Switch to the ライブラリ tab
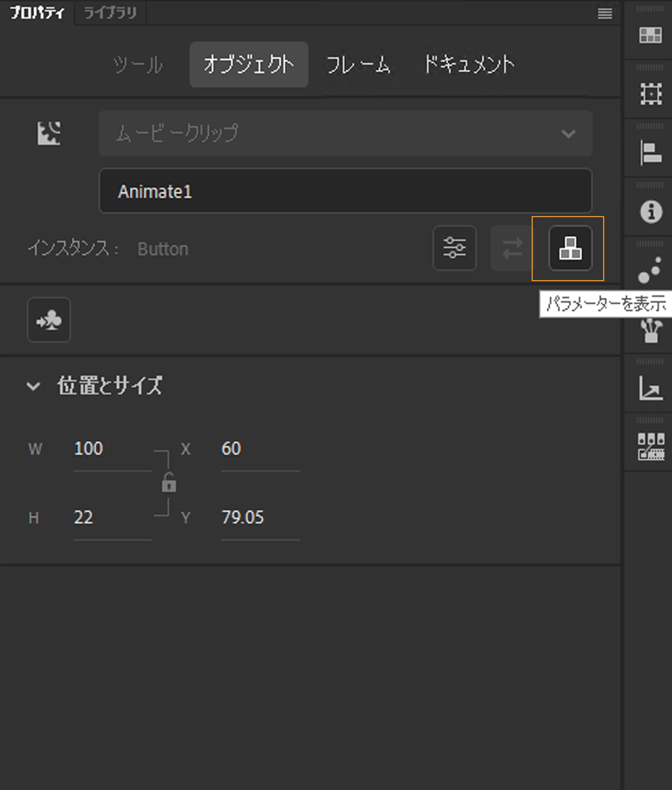Image resolution: width=672 pixels, height=790 pixels. pyautogui.click(x=110, y=13)
